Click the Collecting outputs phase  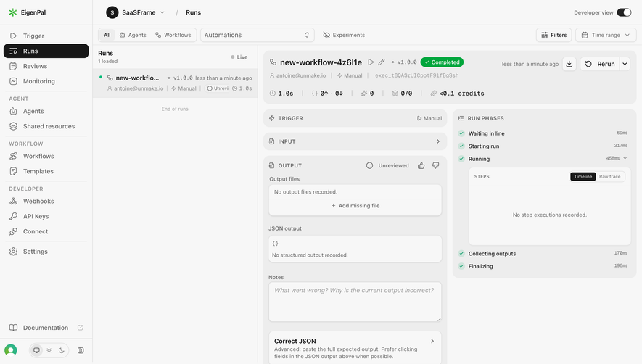543,254
